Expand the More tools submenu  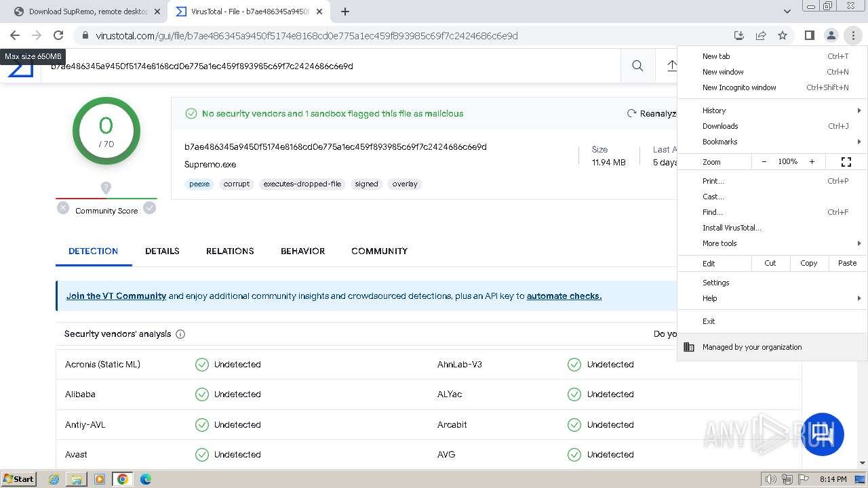772,243
